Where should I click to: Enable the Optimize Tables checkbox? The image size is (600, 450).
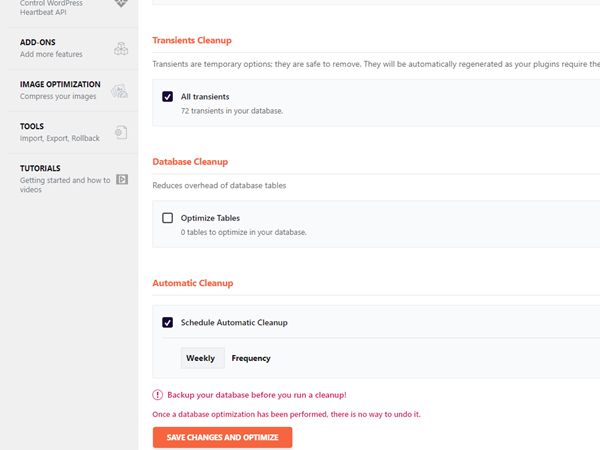(x=167, y=218)
